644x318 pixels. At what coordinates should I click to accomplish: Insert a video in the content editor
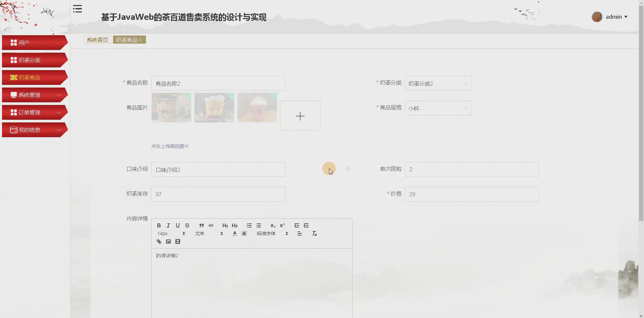[x=178, y=242]
